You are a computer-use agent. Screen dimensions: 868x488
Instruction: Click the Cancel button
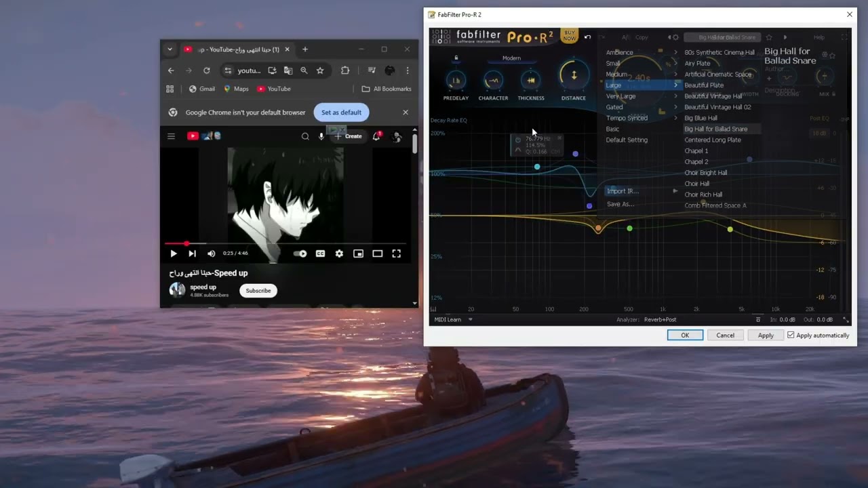pos(725,335)
